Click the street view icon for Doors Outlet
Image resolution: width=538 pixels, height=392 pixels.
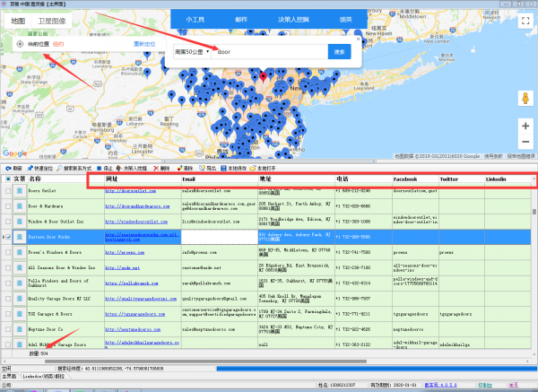[x=19, y=191]
